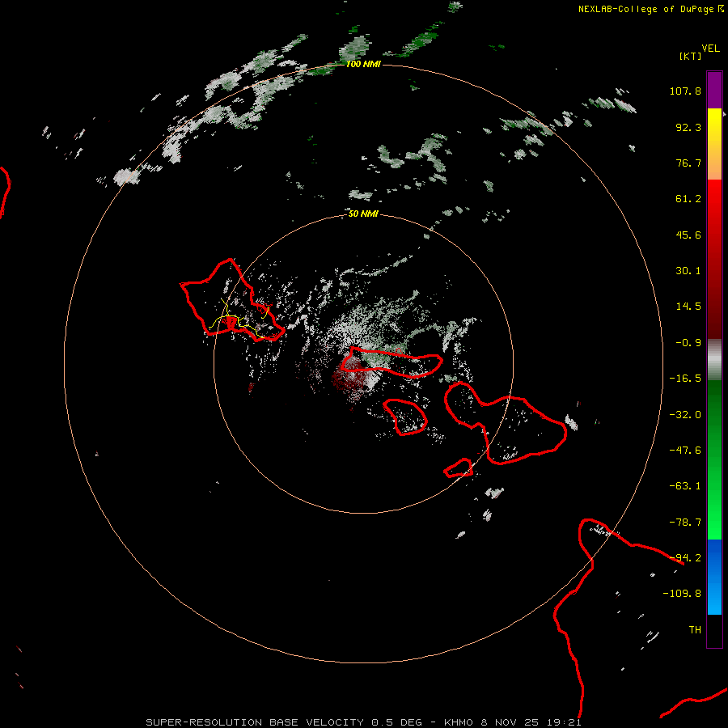Click the 50 NMI range ring label
Image resolution: width=728 pixels, height=728 pixels.
[x=363, y=214]
